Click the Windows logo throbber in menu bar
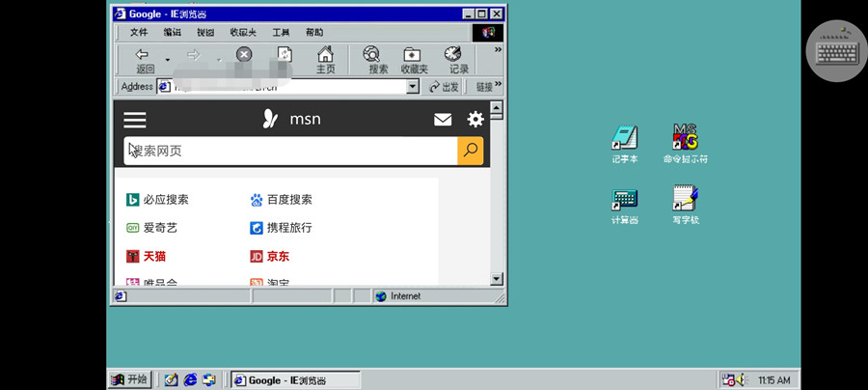This screenshot has width=868, height=390. [x=488, y=33]
